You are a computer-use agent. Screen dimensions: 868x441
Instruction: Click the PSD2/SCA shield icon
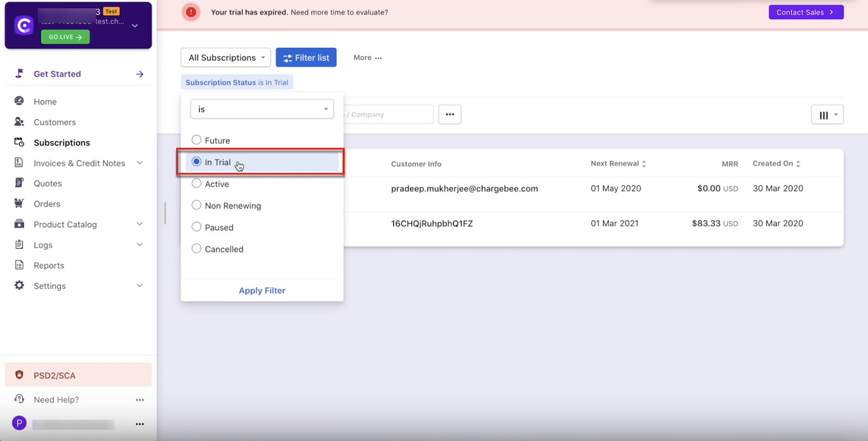tap(19, 375)
